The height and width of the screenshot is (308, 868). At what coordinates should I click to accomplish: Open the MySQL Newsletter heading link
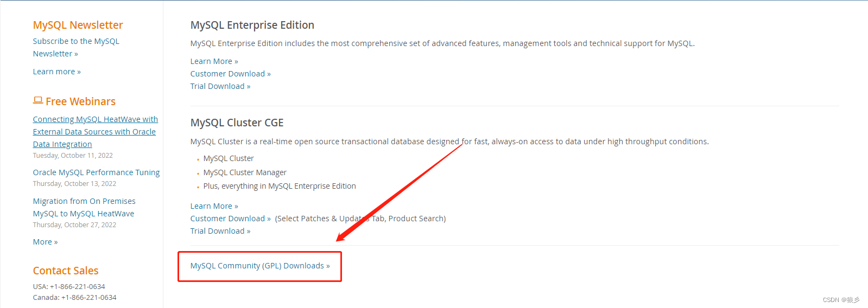pos(78,25)
